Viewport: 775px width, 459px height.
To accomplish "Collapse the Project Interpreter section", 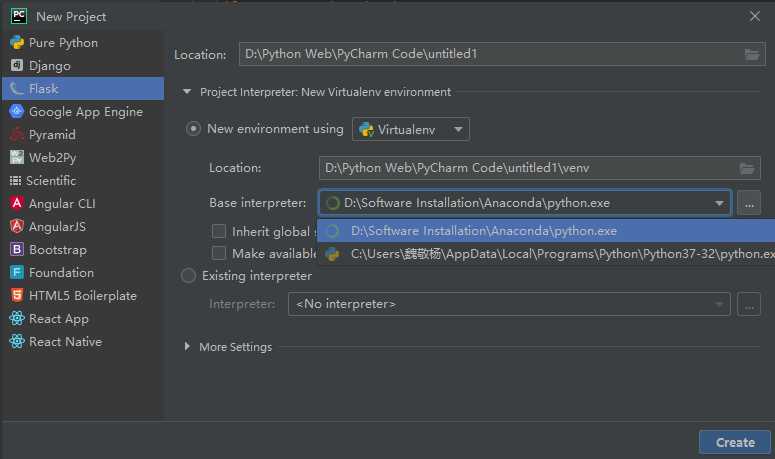I will (187, 92).
